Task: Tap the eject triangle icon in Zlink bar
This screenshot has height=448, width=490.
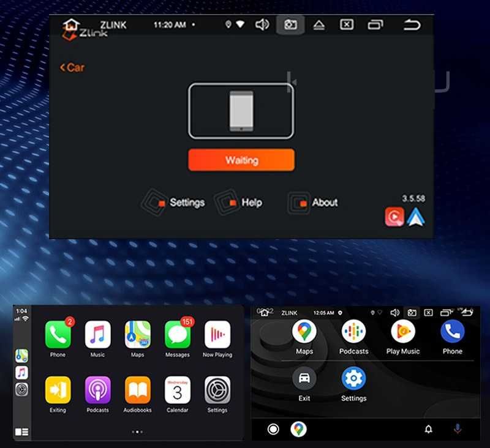Action: click(318, 25)
